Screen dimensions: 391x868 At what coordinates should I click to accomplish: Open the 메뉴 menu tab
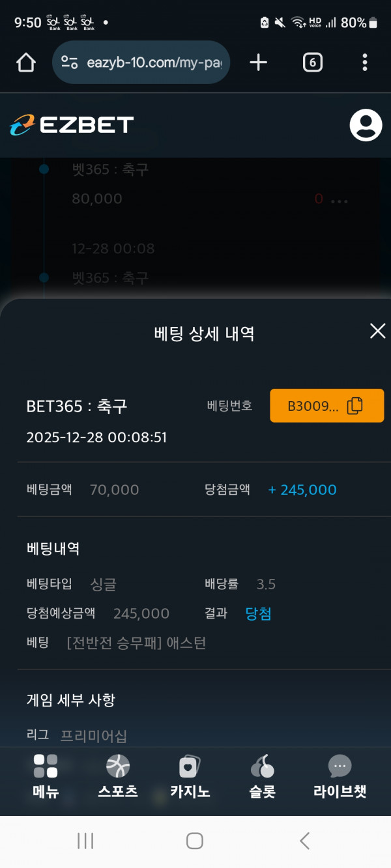(x=46, y=776)
